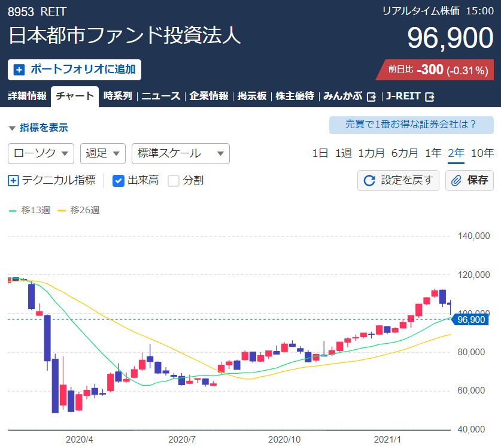Image resolution: width=501 pixels, height=448 pixels.
Task: Select the 10年 time range
Action: click(482, 153)
